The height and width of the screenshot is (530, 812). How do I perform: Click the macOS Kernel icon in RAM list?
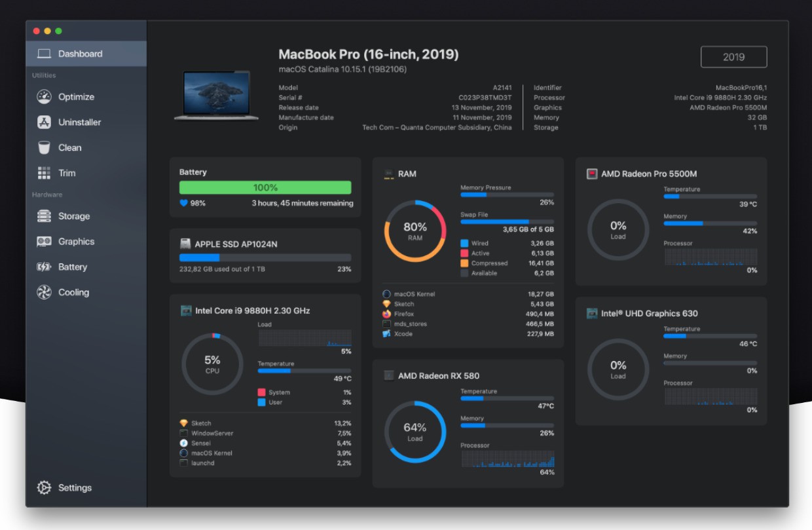click(x=387, y=294)
